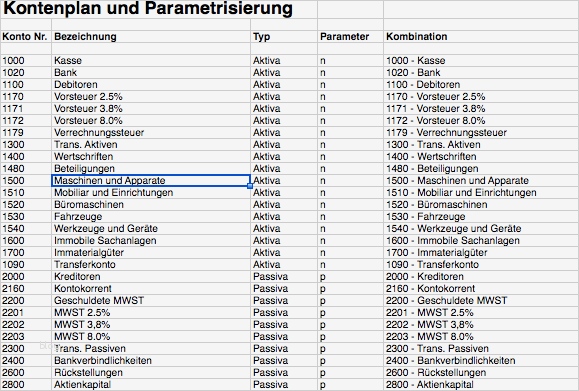Select the '1530 - Fahrzeuge' combination cell
The image size is (579, 391).
[x=481, y=216]
